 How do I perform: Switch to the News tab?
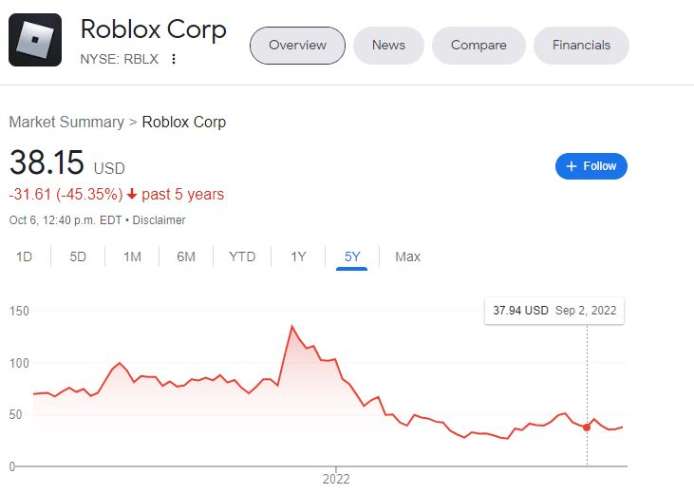(x=389, y=45)
